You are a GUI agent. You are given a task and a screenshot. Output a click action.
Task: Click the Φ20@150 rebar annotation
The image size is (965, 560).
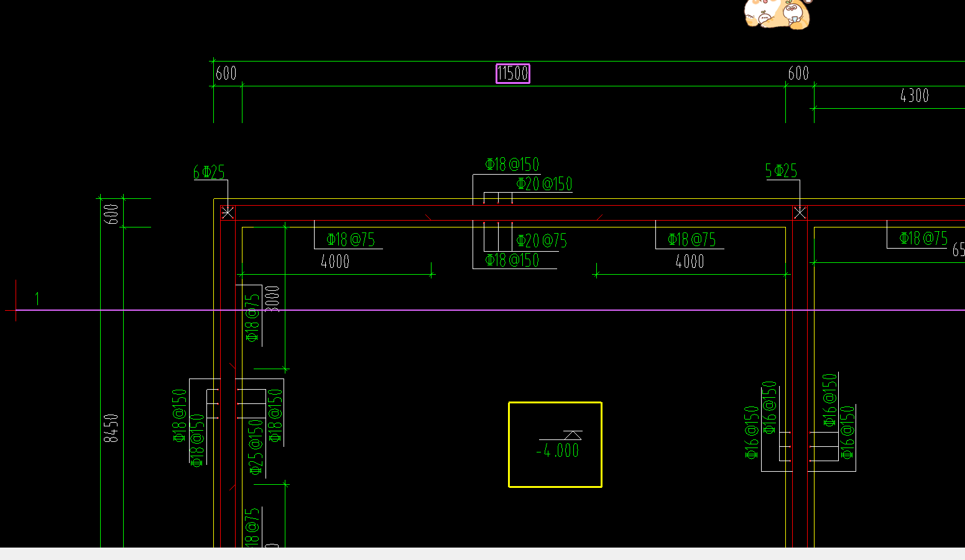pyautogui.click(x=544, y=184)
